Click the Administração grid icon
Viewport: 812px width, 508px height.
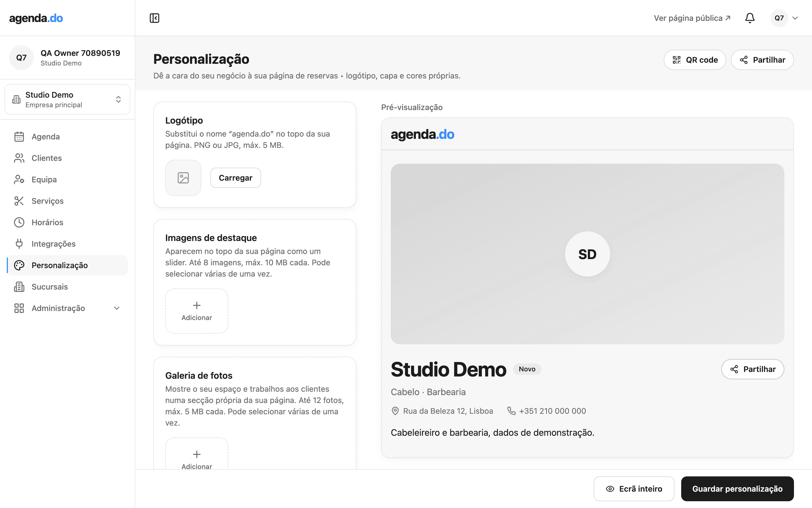coord(19,308)
